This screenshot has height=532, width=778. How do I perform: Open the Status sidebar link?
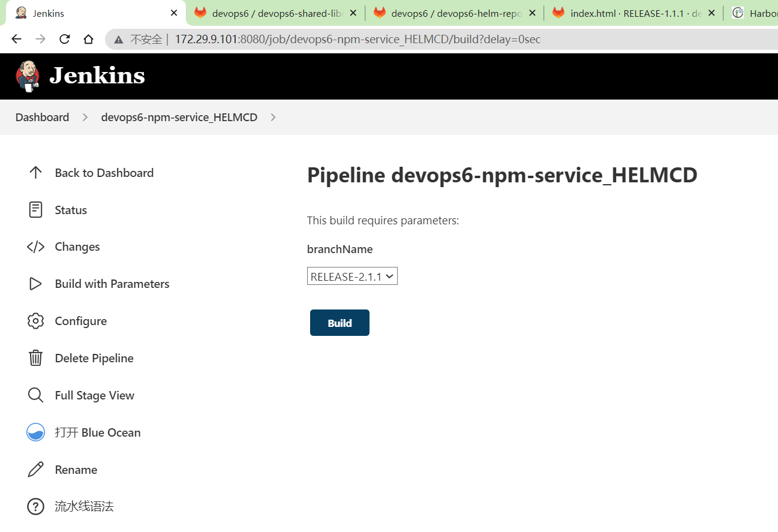click(x=71, y=210)
